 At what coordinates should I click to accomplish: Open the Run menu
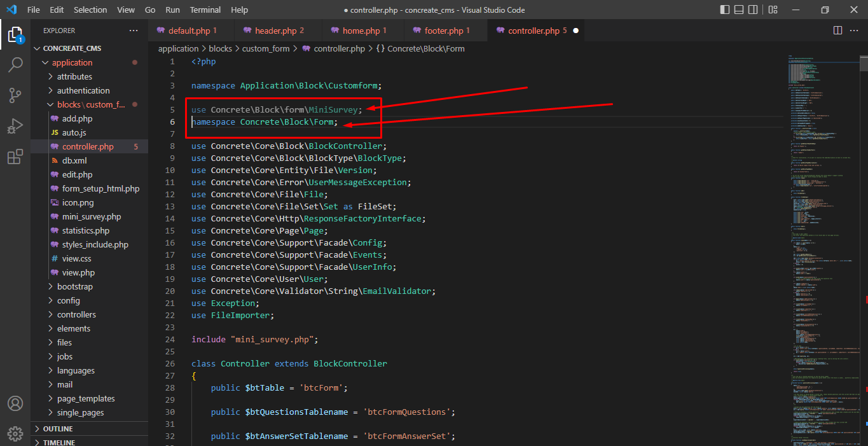[172, 10]
